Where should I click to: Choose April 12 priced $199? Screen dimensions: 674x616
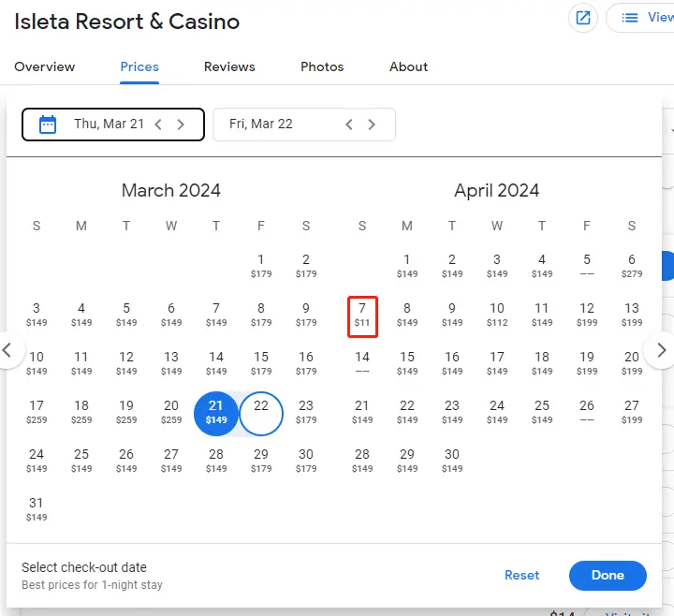click(x=587, y=315)
